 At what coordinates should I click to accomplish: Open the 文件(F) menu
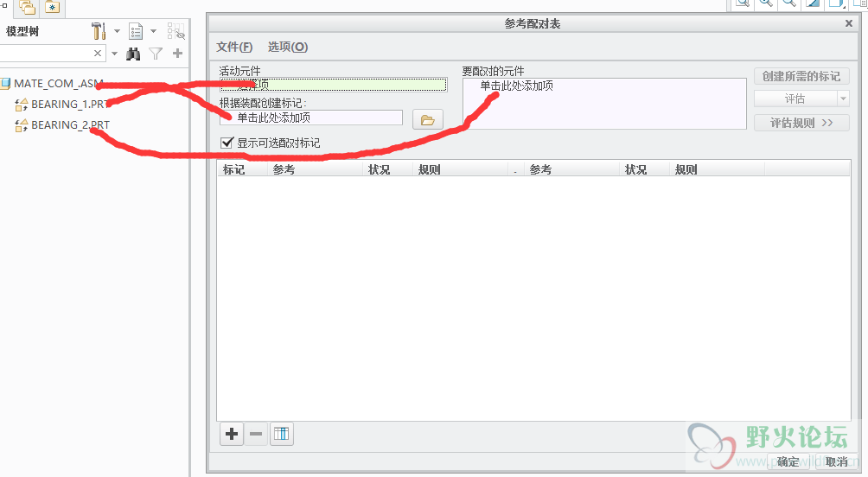pos(234,47)
